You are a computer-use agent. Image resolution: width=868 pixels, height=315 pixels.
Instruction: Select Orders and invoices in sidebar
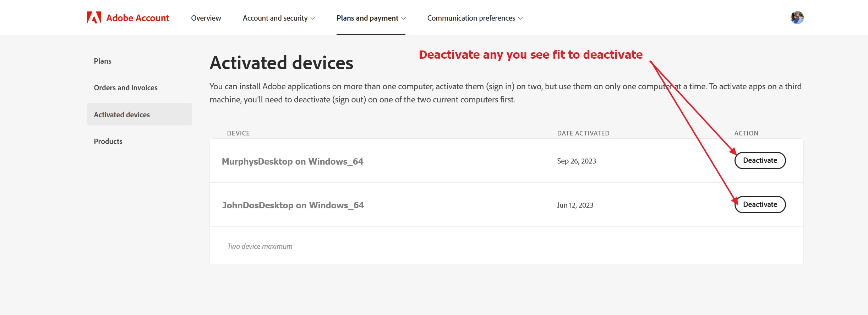click(126, 88)
